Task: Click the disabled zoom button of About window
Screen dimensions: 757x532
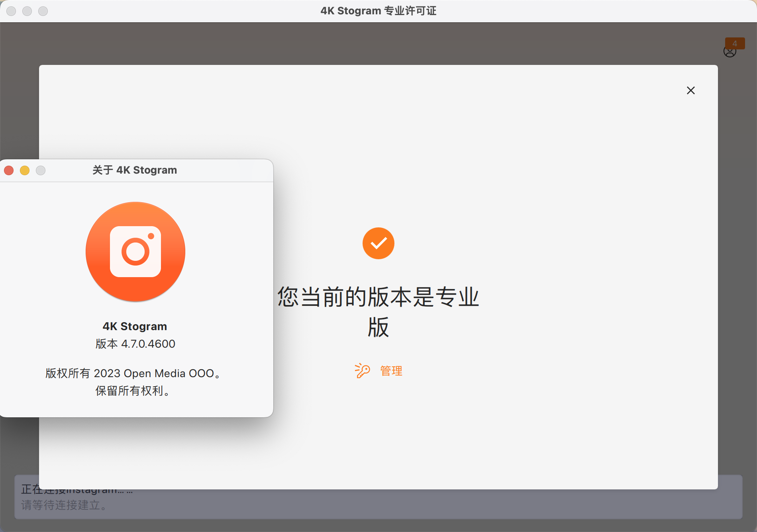Action: tap(41, 170)
